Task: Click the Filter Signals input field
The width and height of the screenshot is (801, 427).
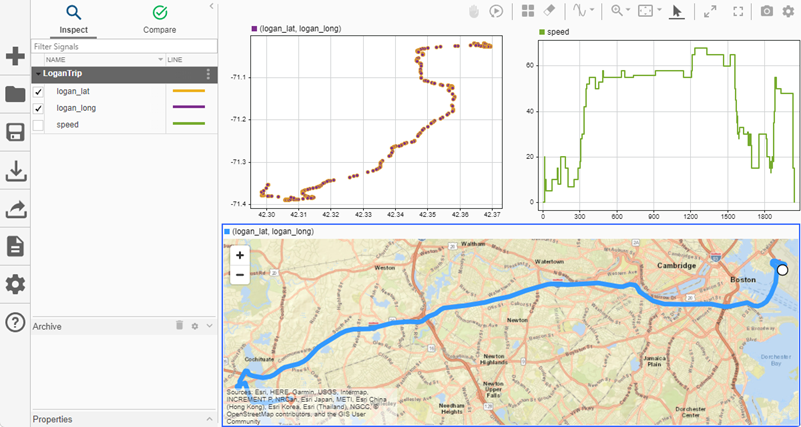Action: (x=125, y=46)
